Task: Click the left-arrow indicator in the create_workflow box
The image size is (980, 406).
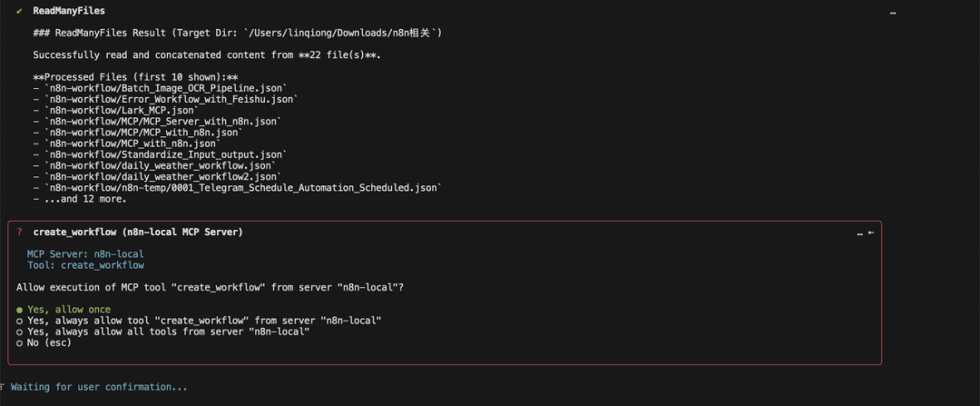Action: coord(870,233)
